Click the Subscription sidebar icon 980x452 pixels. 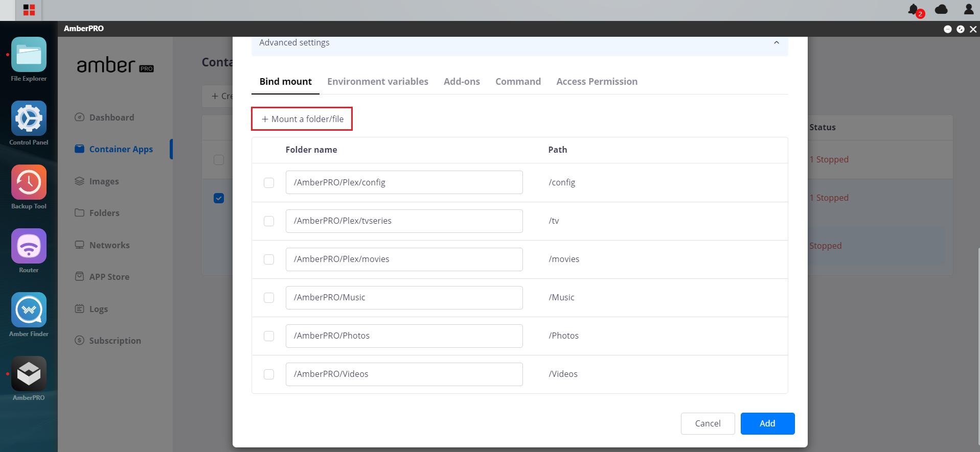coord(79,340)
